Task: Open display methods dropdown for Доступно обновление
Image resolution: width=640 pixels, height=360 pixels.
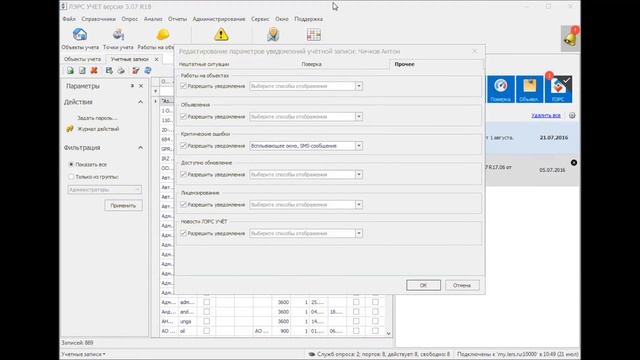Action: coord(358,174)
